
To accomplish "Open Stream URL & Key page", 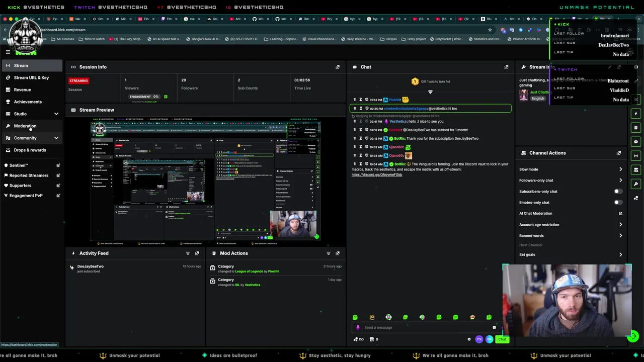I will [32, 77].
